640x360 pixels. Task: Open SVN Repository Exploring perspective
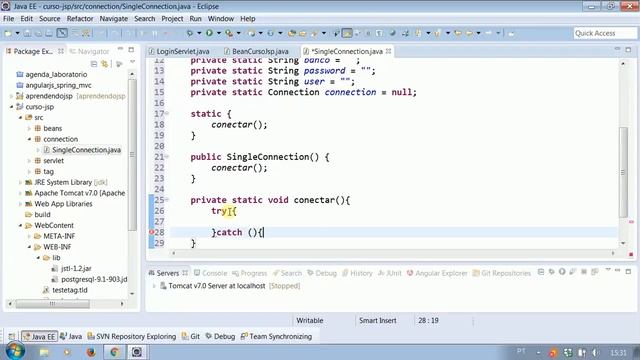coord(132,336)
